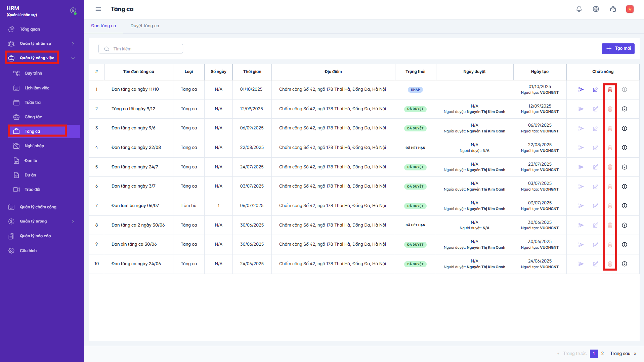
Task: Click the Tạo mới button
Action: (617, 49)
